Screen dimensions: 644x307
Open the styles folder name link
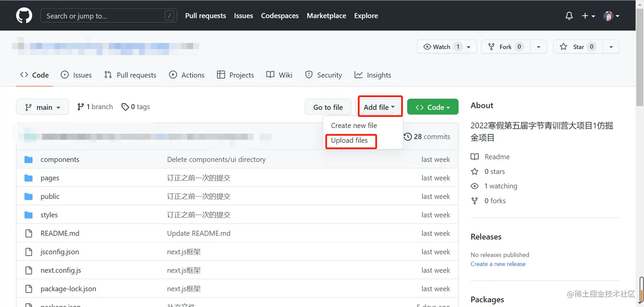[49, 215]
